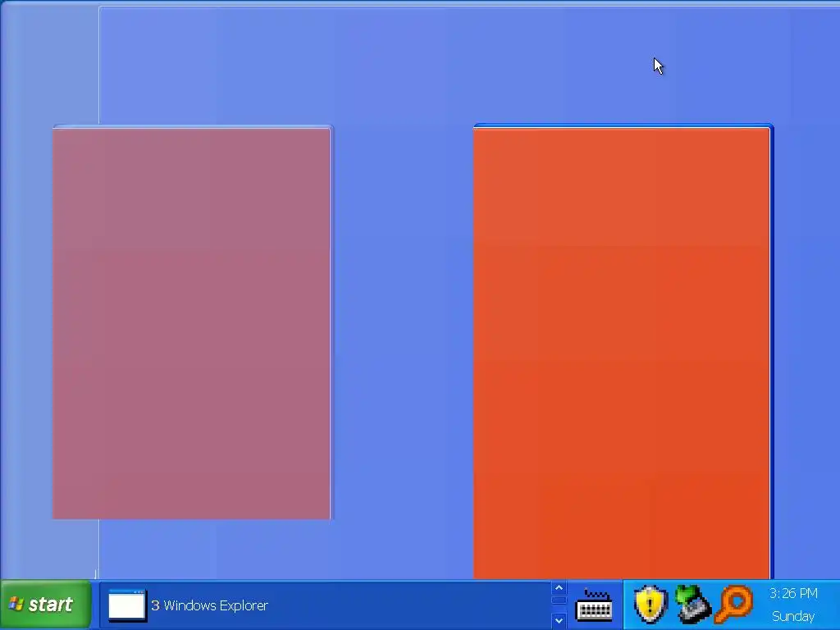Click the Sunday day label in tray
This screenshot has height=630, width=840.
click(793, 617)
